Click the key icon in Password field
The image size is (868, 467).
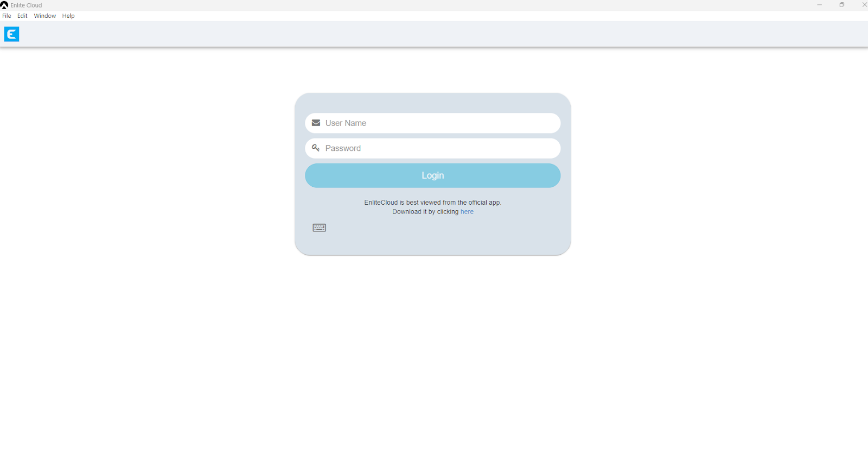click(x=316, y=148)
